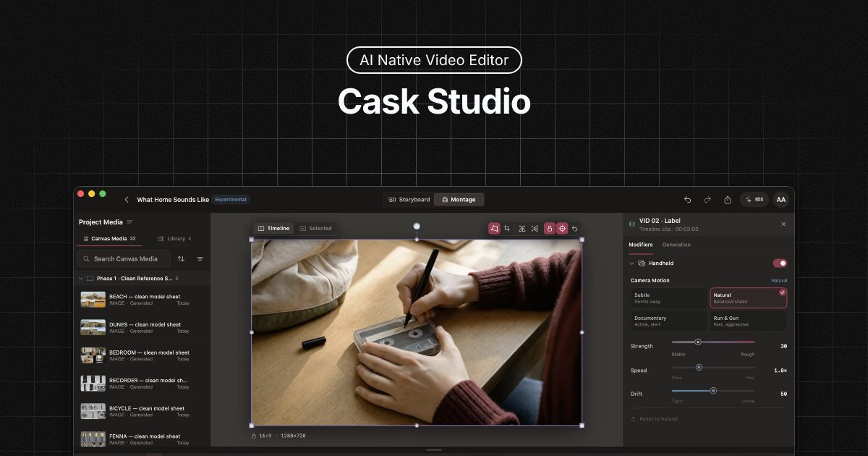
Task: Select the transform/distort tool in canvas toolbar
Action: click(494, 228)
